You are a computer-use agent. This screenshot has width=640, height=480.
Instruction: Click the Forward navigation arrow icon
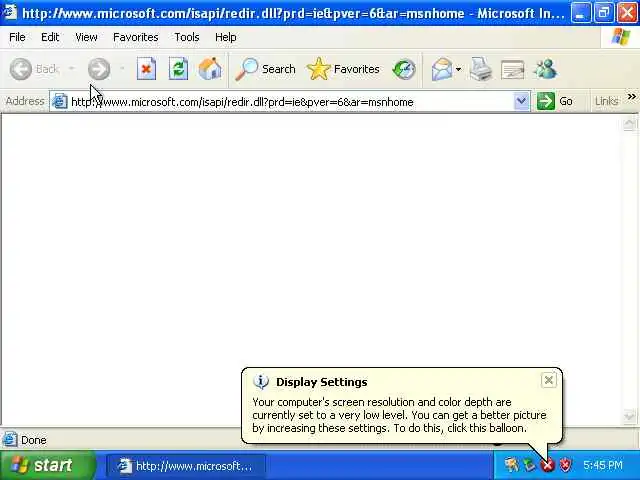click(x=99, y=69)
